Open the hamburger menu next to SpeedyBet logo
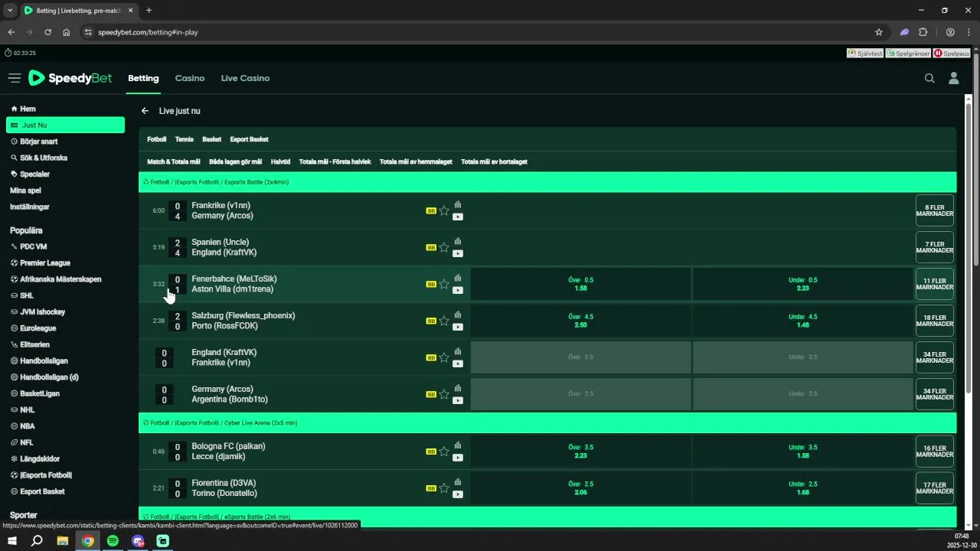 [x=15, y=78]
